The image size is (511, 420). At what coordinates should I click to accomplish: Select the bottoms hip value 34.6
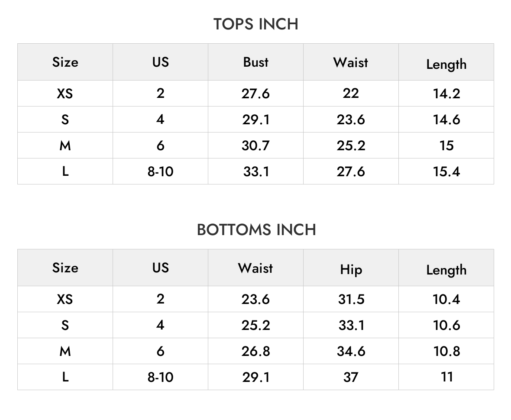tap(351, 351)
